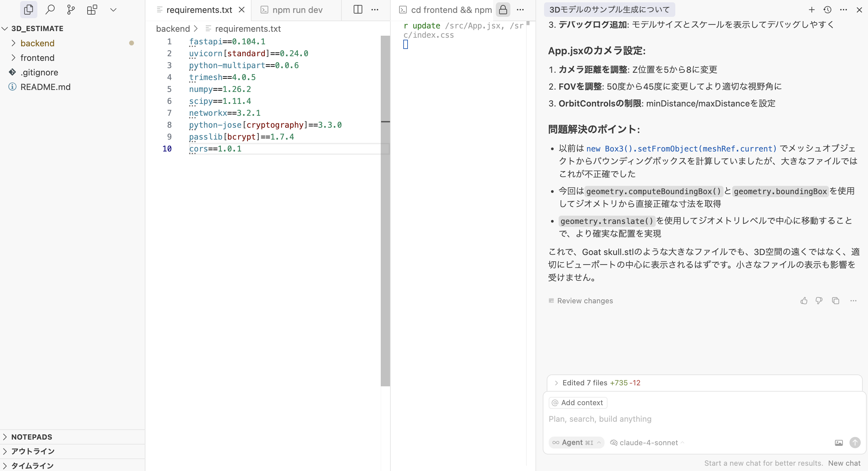
Task: Open terminal group more actions menu
Action: (520, 10)
